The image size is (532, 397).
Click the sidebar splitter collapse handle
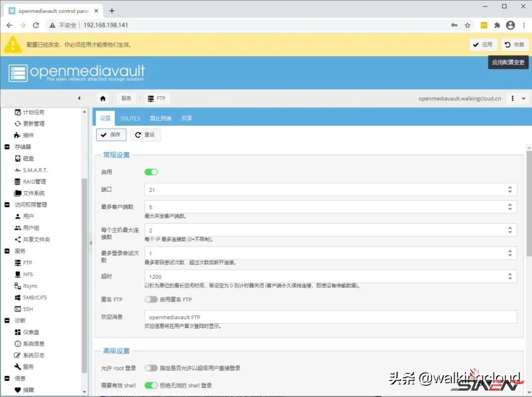[91, 243]
